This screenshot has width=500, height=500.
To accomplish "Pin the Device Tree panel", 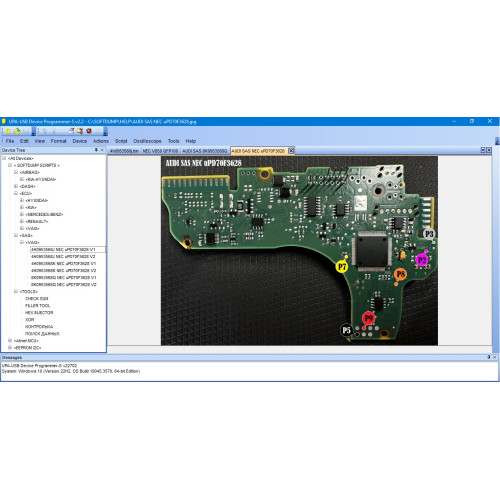I will tap(96, 150).
